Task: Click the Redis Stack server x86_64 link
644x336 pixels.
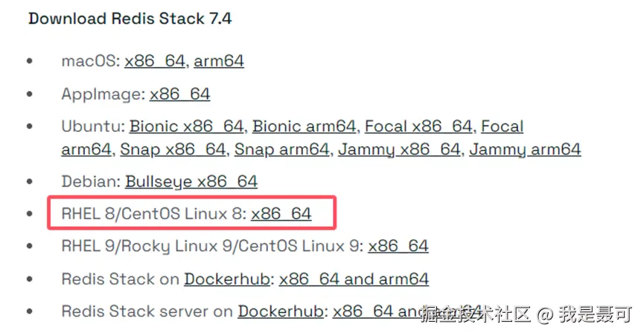Action: (x=372, y=311)
